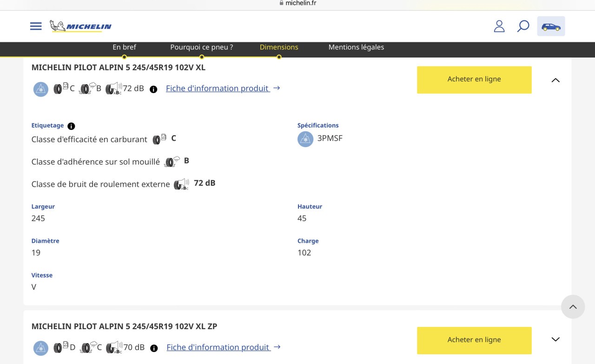Click the scroll-to-top round arrow button
This screenshot has height=364, width=595.
coord(573,306)
